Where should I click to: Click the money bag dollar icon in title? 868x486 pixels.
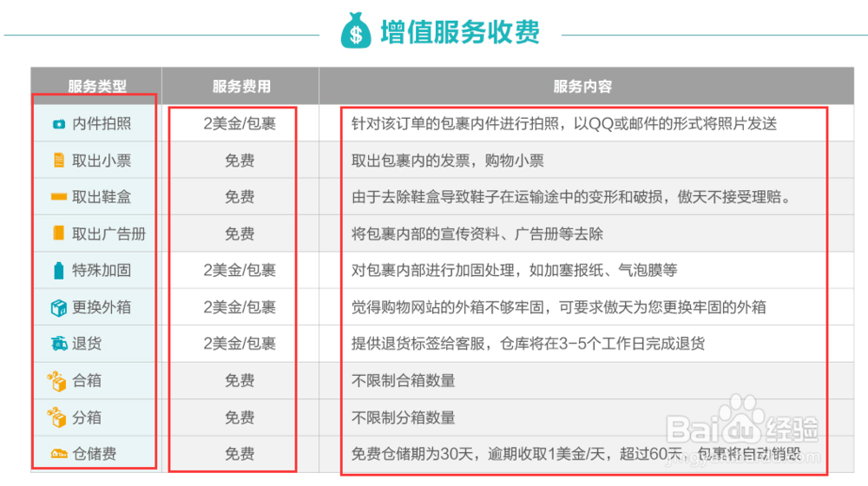(x=355, y=31)
